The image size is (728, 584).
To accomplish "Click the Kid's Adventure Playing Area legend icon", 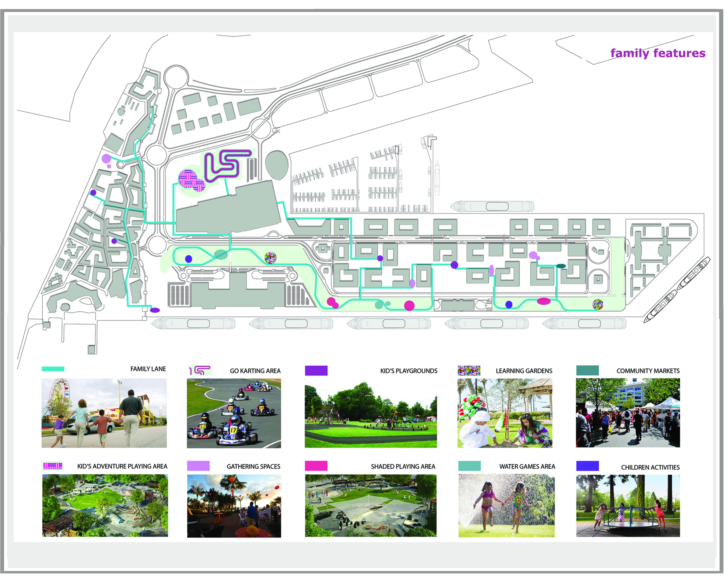I will point(52,466).
